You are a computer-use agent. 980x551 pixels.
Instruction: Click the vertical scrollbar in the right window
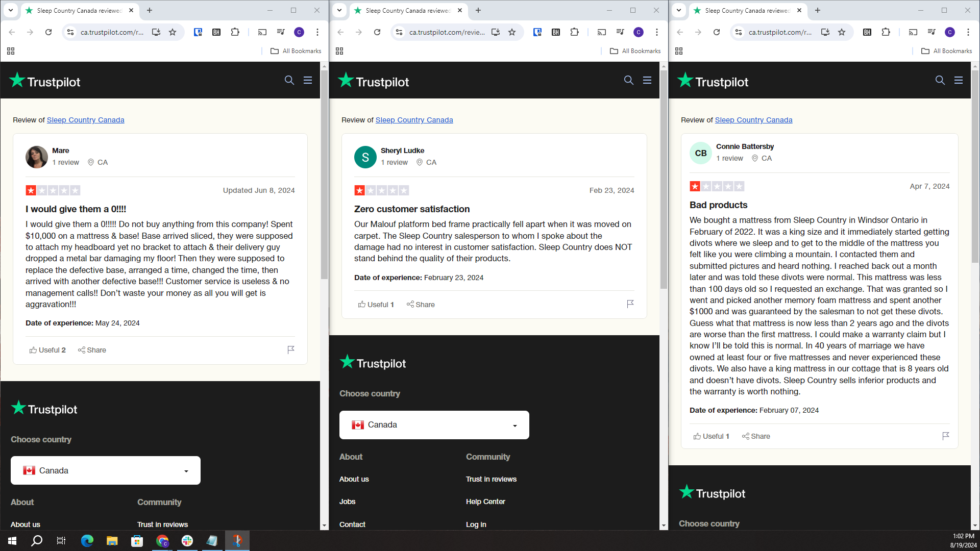coord(975,166)
